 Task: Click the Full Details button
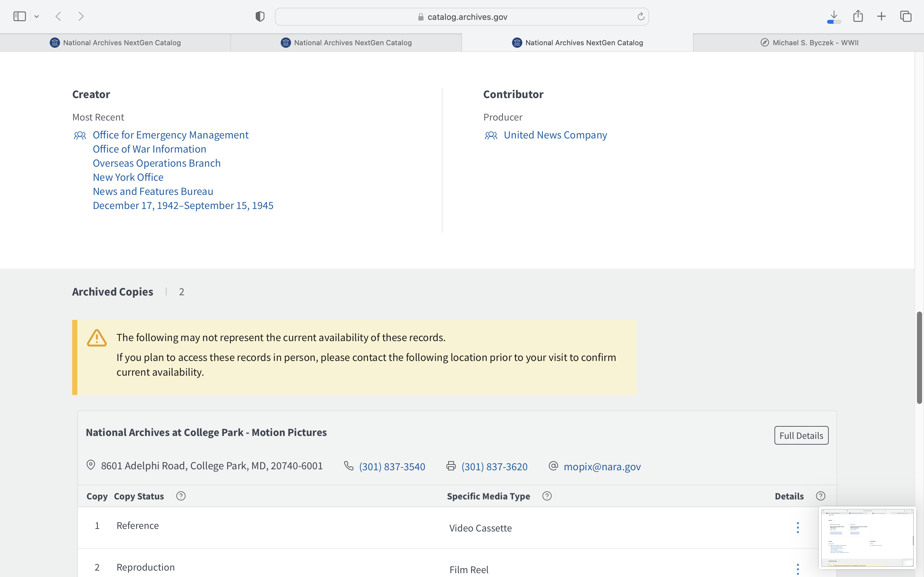[801, 435]
